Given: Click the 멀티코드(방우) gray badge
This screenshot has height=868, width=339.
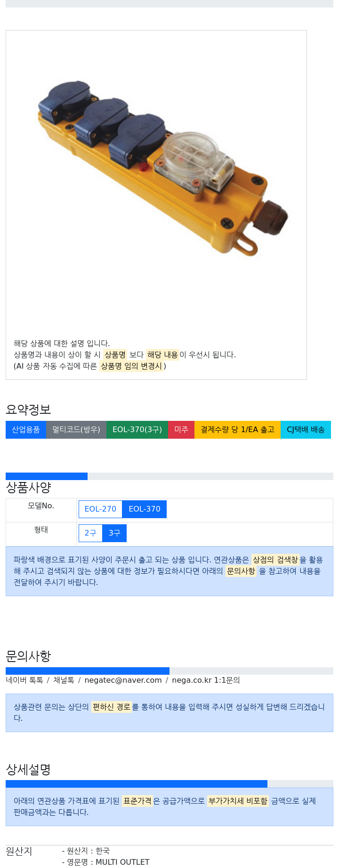Looking at the screenshot, I should coord(76,430).
